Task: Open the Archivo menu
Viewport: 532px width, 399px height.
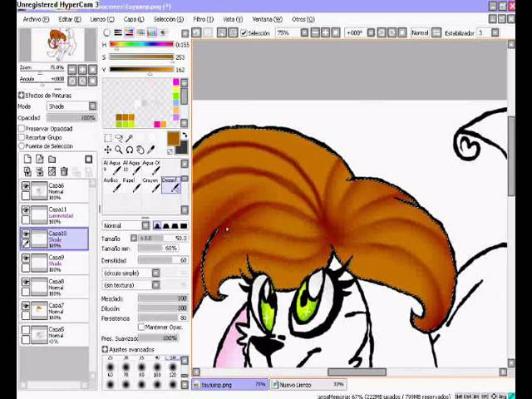Action: [x=36, y=19]
